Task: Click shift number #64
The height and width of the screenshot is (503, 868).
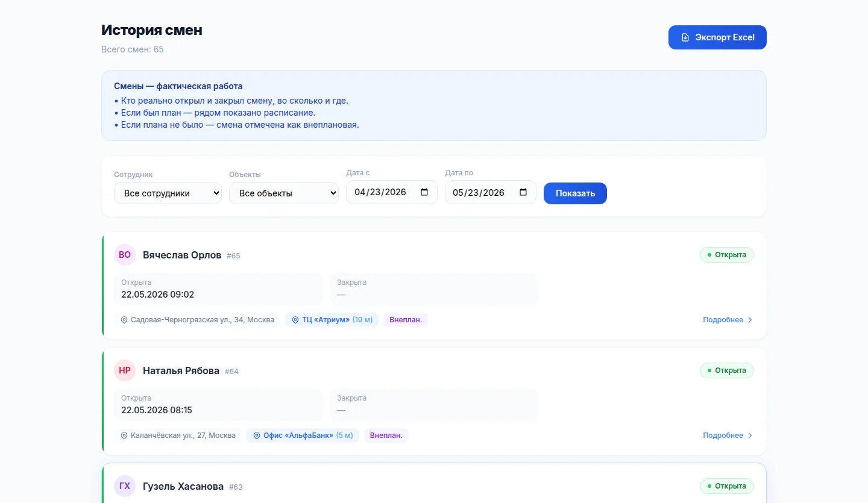Action: (231, 372)
